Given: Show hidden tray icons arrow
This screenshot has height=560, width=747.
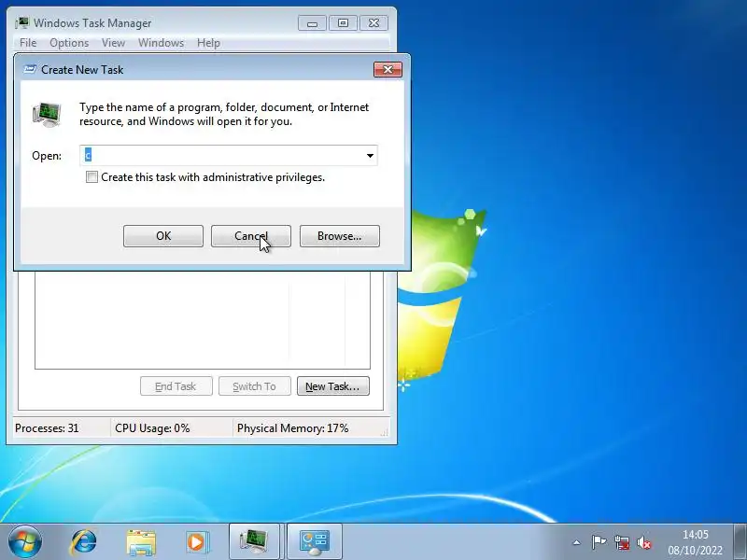Looking at the screenshot, I should 576,542.
